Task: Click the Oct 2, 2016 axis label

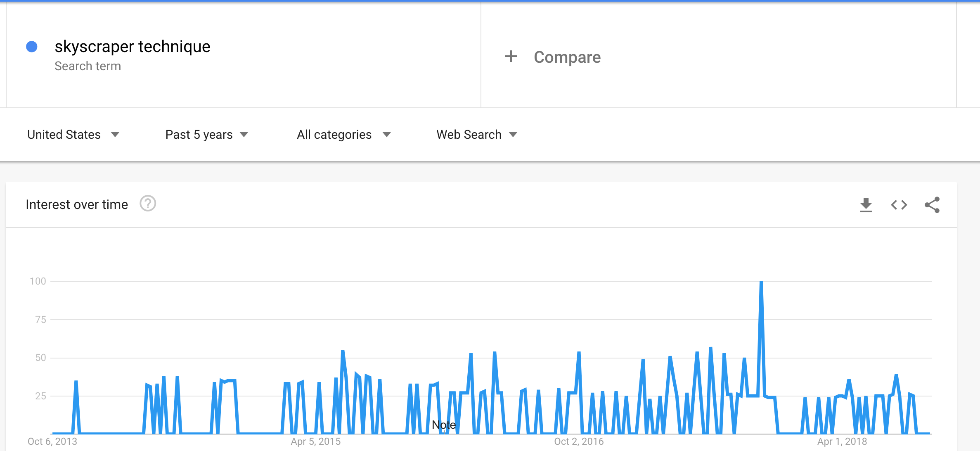Action: click(x=579, y=442)
